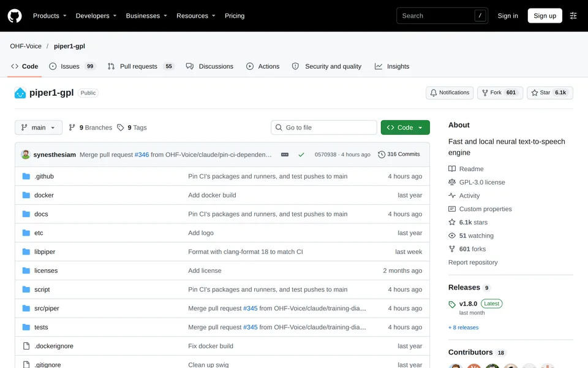Expand the Resources menu

[x=196, y=16]
